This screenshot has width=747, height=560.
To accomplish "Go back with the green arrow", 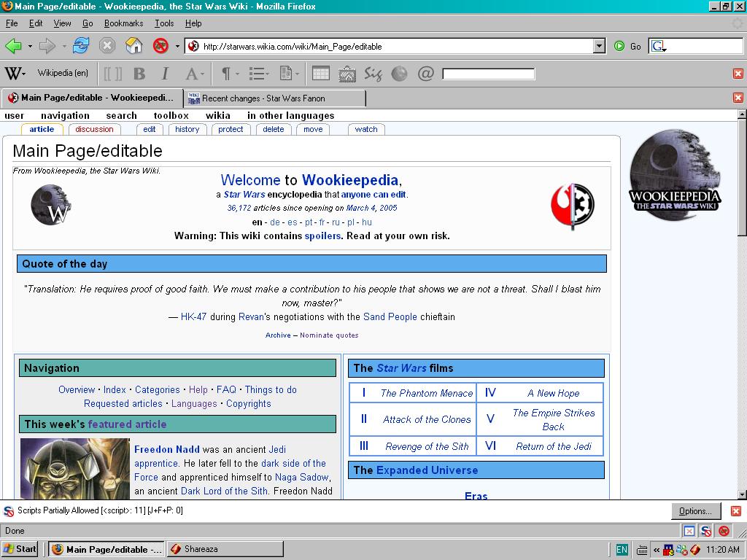I will point(13,46).
